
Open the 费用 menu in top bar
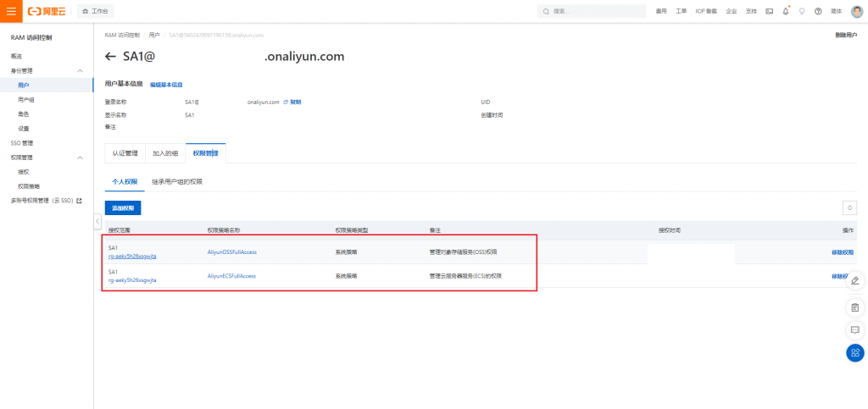[661, 11]
